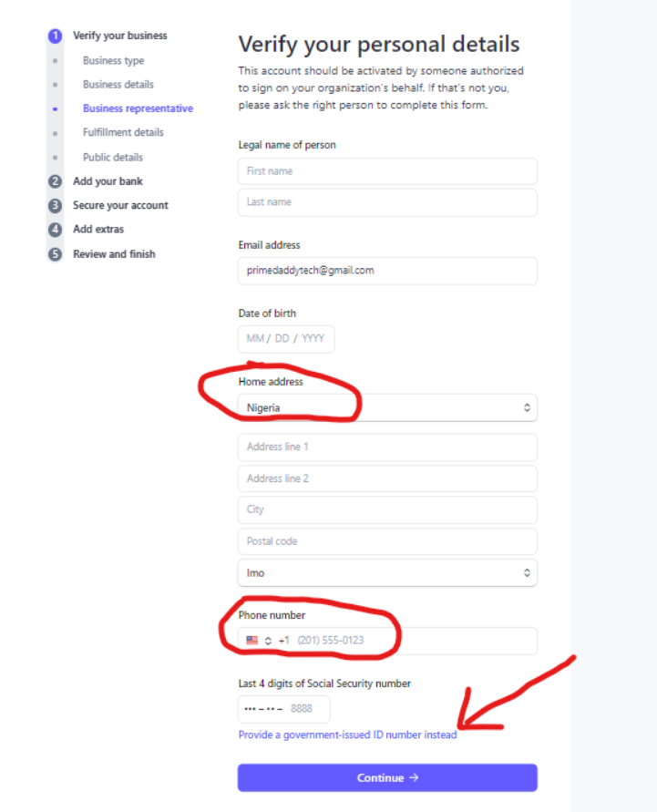Viewport: 657px width, 812px height.
Task: Click the Continue button
Action: (x=387, y=777)
